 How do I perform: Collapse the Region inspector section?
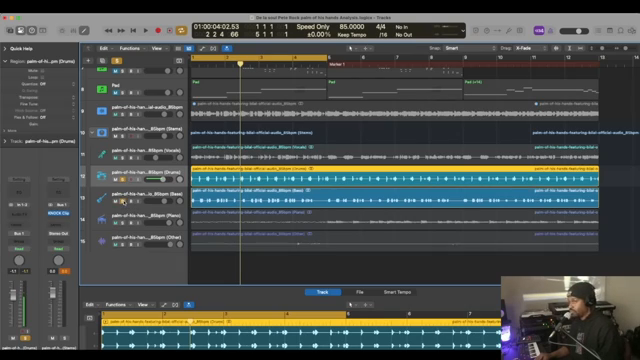(5, 61)
